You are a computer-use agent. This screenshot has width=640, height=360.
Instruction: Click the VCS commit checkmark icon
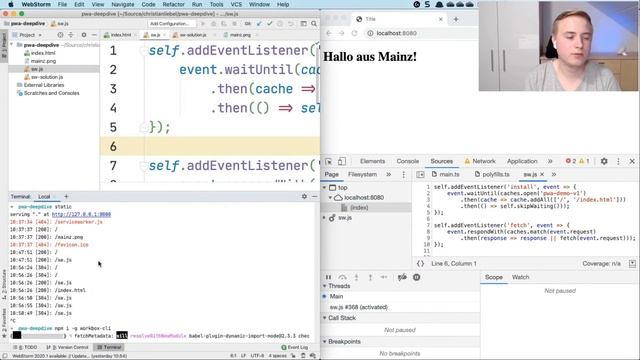pos(269,24)
